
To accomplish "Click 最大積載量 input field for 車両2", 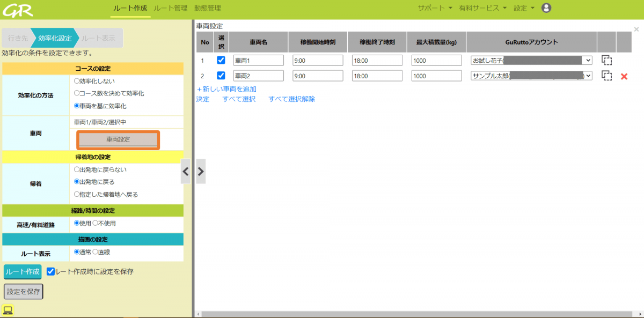I will pyautogui.click(x=436, y=76).
